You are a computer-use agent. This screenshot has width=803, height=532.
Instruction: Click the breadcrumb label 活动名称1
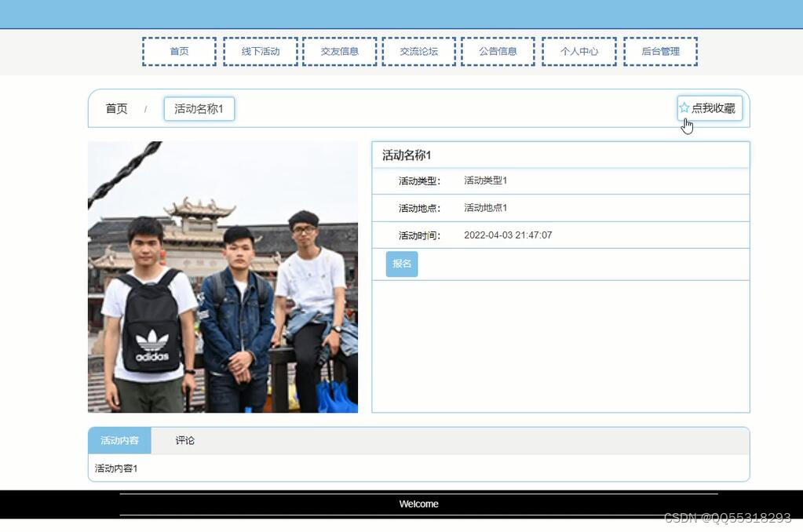click(x=199, y=108)
